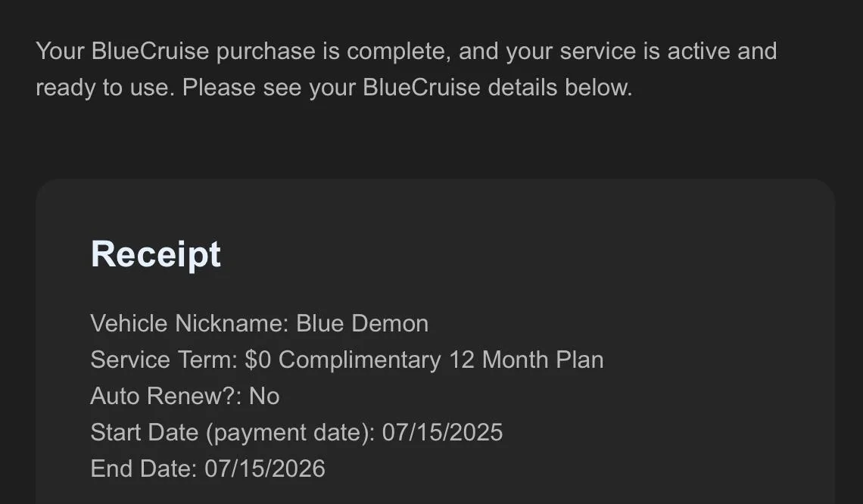Viewport: 863px width, 504px height.
Task: Select the 07/15/2026 end date
Action: click(265, 468)
